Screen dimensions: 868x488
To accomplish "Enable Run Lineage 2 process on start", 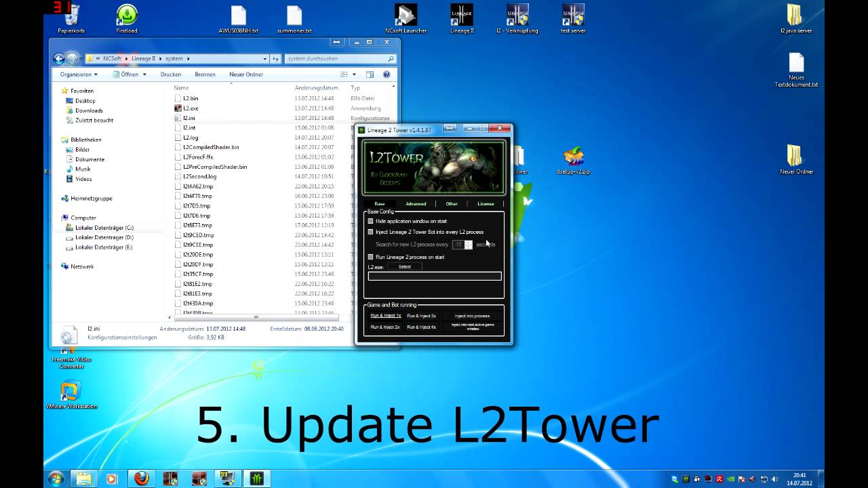I will coord(370,257).
